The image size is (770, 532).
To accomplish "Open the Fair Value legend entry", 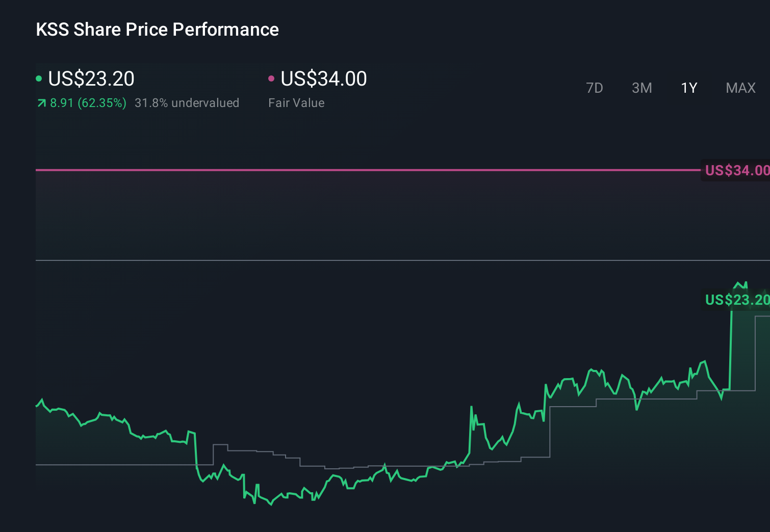I will pos(296,103).
